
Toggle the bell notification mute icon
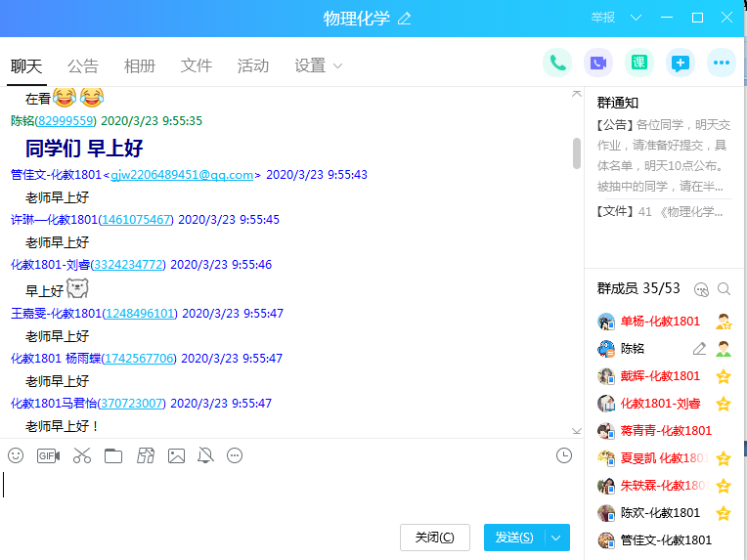tap(205, 455)
